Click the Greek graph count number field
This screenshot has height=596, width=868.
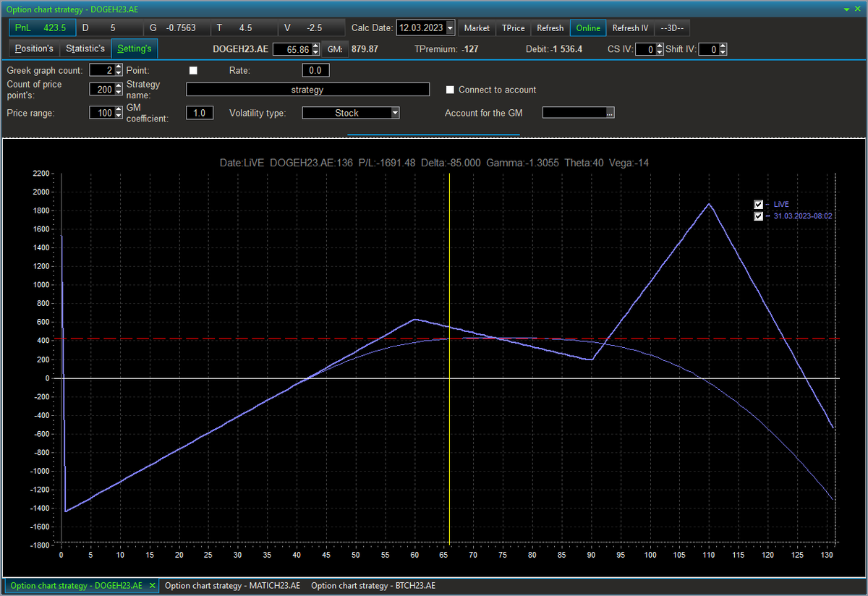(102, 70)
